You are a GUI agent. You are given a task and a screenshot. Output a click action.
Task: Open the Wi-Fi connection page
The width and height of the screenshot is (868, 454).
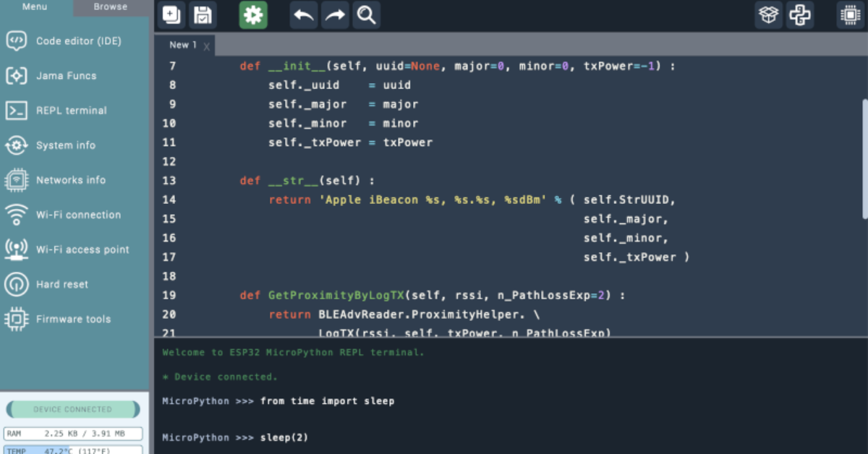tap(78, 215)
